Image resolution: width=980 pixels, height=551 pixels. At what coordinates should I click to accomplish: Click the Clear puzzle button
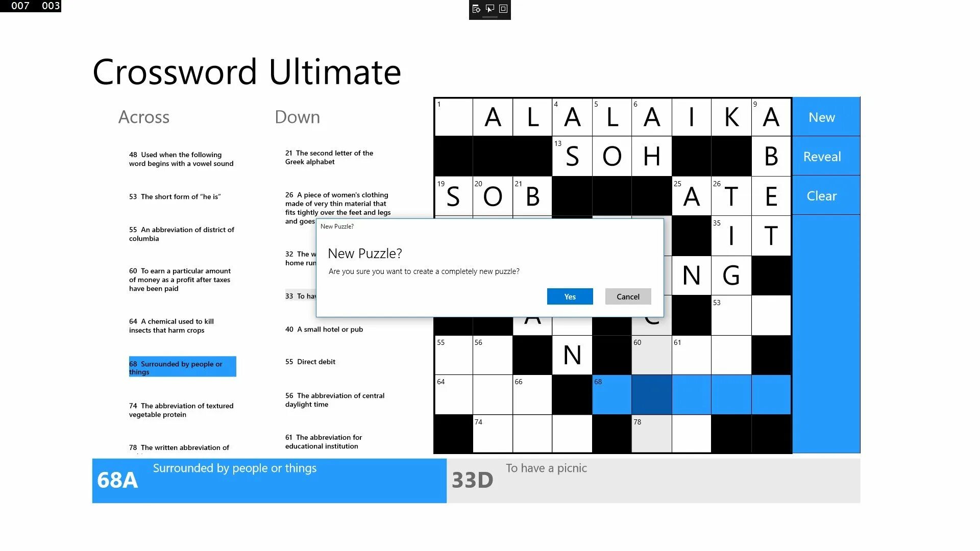822,196
